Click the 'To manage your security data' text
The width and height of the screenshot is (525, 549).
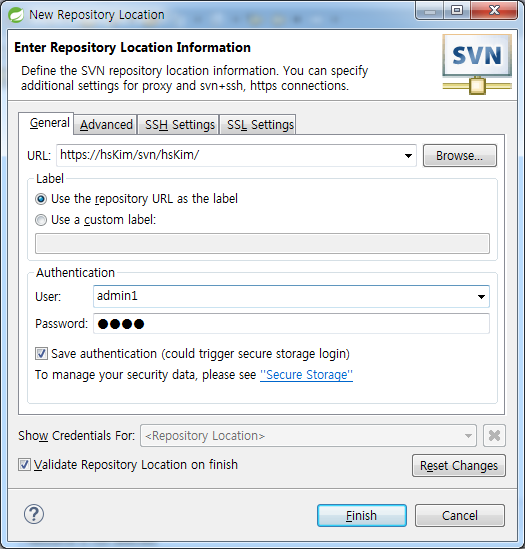pyautogui.click(x=145, y=375)
